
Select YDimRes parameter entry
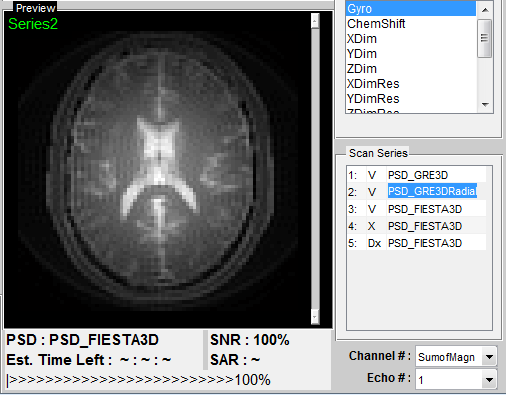[411, 99]
